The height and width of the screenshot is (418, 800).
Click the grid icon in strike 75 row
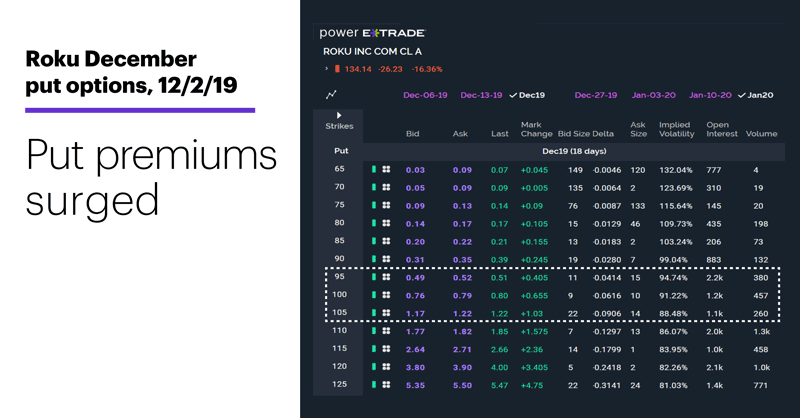[386, 205]
